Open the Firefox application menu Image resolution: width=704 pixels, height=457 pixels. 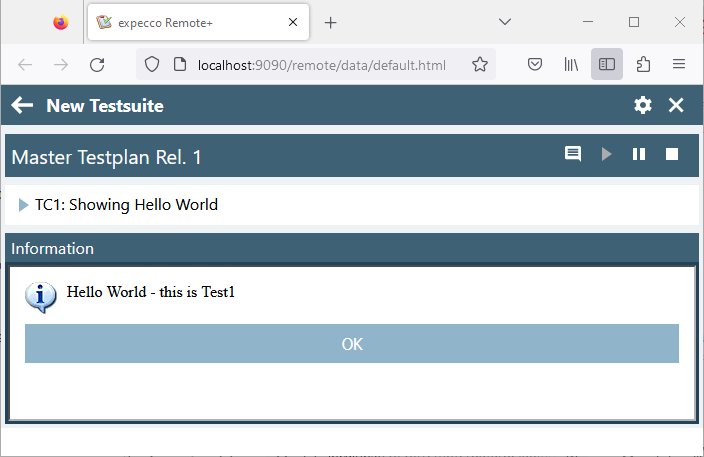click(679, 64)
